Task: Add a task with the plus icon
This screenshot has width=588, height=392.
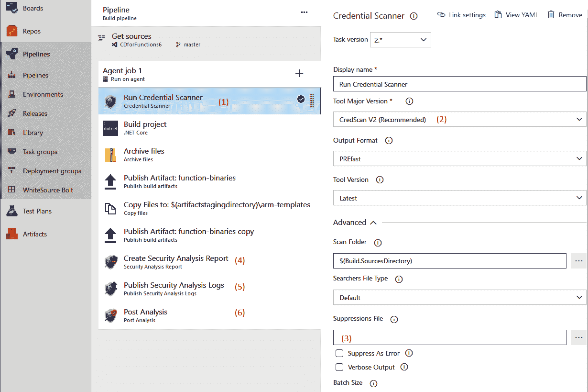Action: (x=299, y=73)
